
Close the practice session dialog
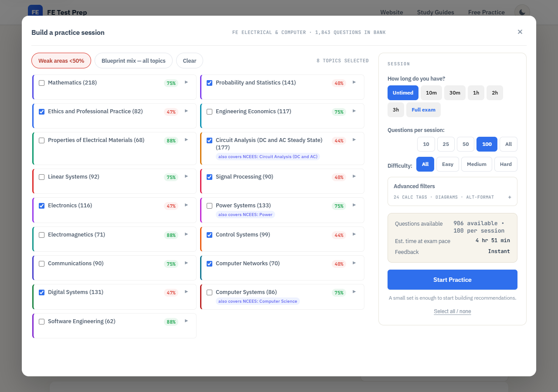coord(520,32)
